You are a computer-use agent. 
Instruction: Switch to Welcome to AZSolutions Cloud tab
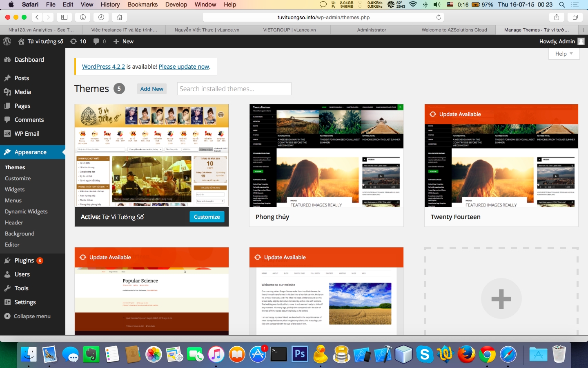(454, 30)
